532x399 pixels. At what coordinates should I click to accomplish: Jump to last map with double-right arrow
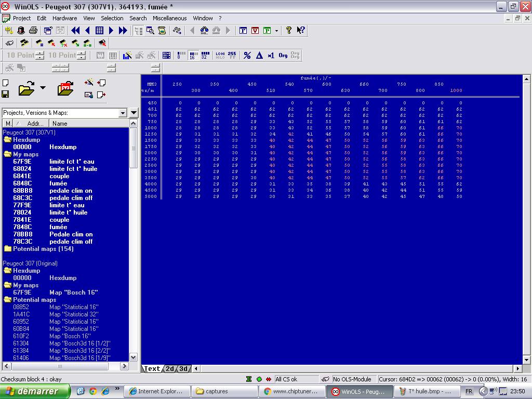coord(123,31)
